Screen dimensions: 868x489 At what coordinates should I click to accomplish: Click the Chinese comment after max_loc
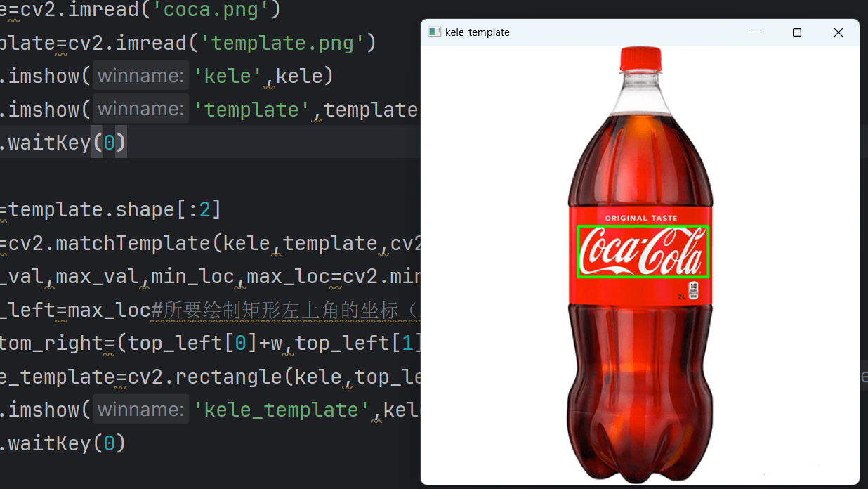click(286, 310)
